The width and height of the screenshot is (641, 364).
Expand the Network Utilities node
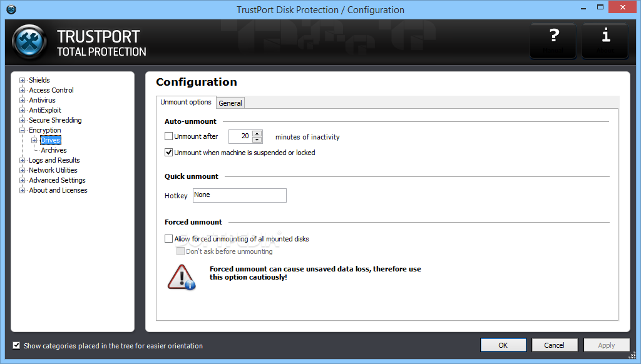[22, 170]
